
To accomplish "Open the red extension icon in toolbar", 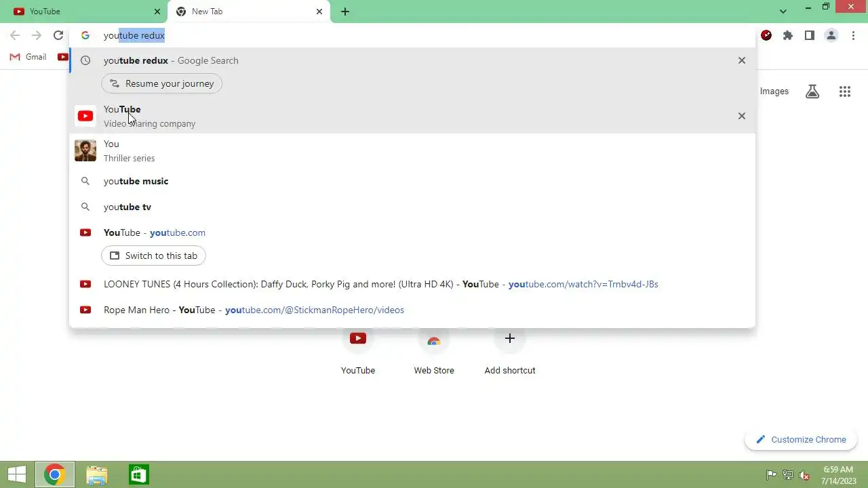I will pos(766,35).
